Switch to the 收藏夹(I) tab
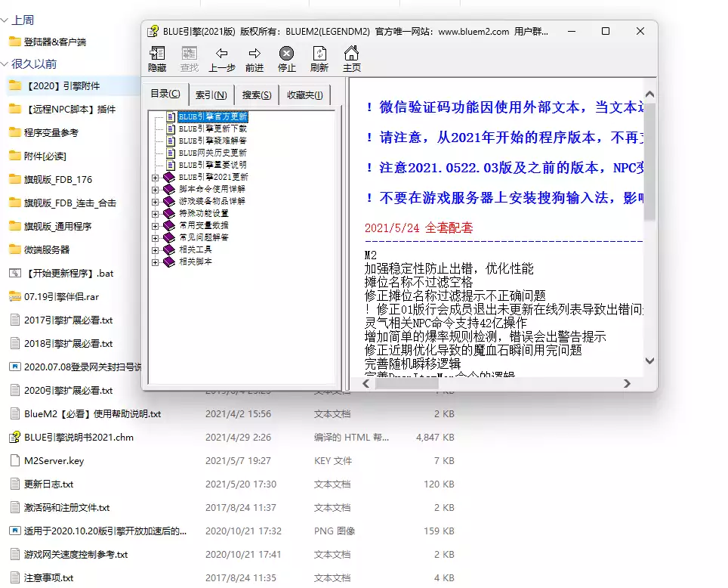 click(305, 94)
